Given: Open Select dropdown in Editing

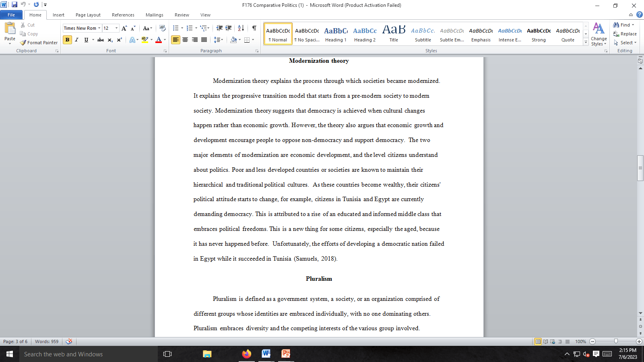Looking at the screenshot, I should point(625,43).
